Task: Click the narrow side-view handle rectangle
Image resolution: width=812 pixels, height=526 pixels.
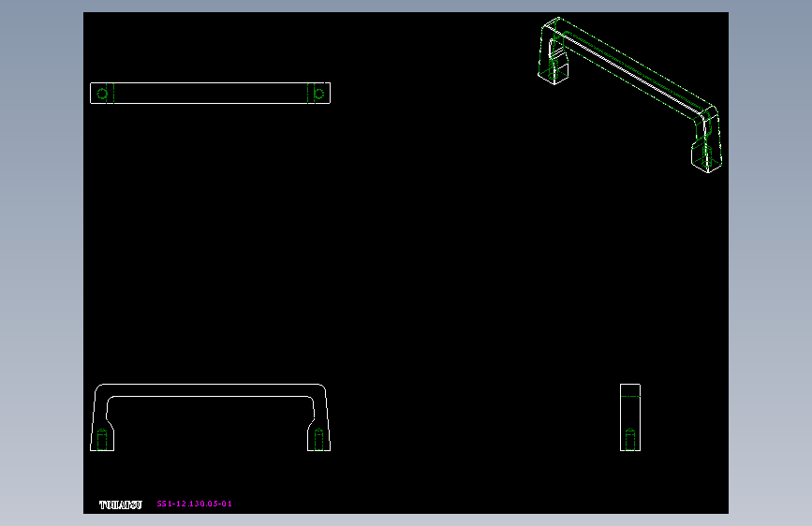Action: point(630,417)
